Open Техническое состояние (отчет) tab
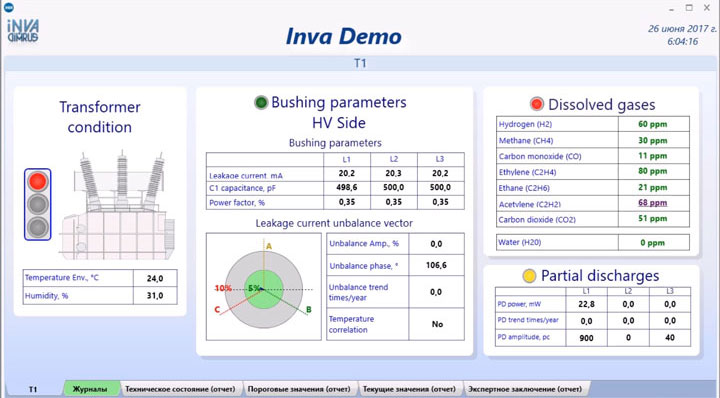 coord(180,389)
